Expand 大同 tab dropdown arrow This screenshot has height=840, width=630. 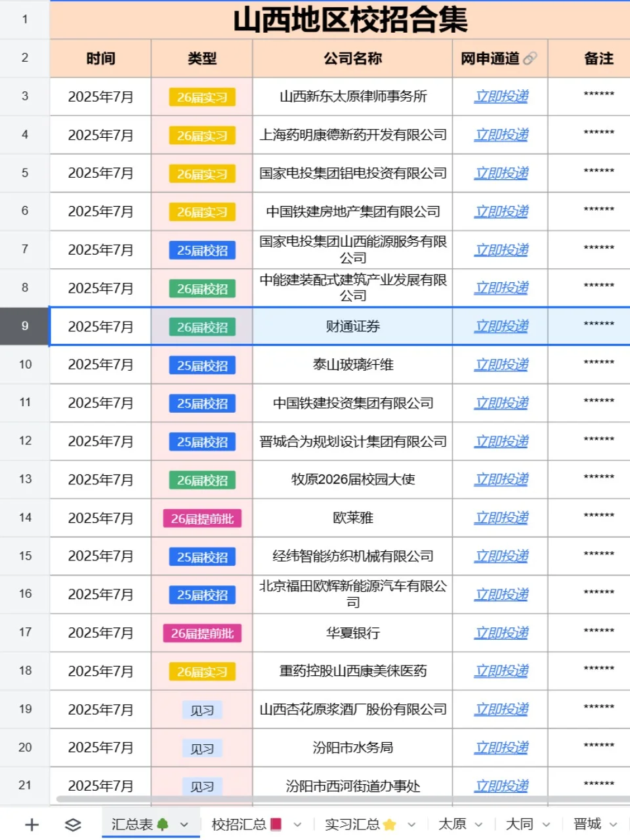point(546,825)
